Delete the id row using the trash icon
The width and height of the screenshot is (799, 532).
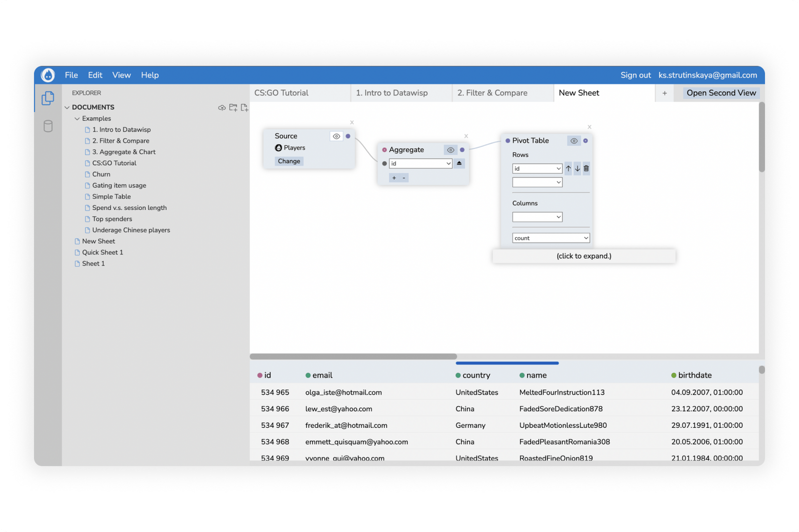click(585, 168)
